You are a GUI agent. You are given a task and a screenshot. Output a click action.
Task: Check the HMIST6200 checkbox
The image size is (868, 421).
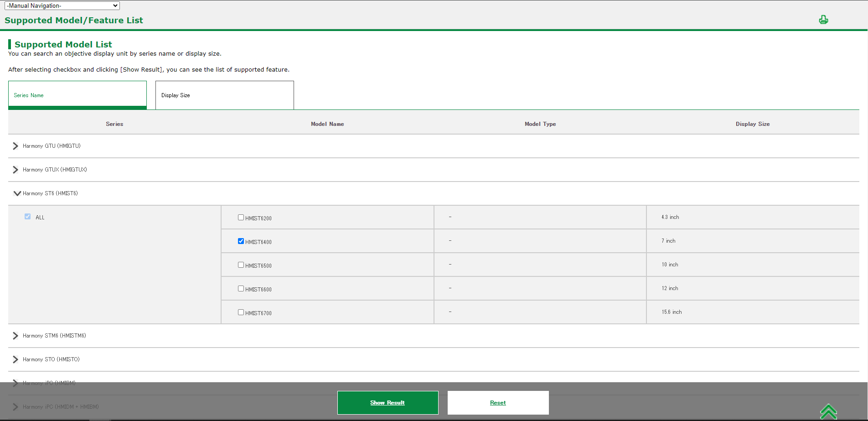[241, 218]
